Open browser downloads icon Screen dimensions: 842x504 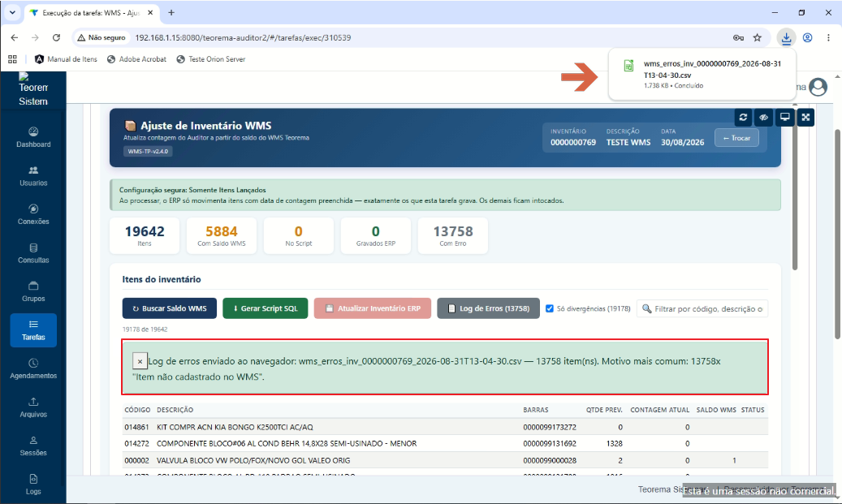click(786, 37)
